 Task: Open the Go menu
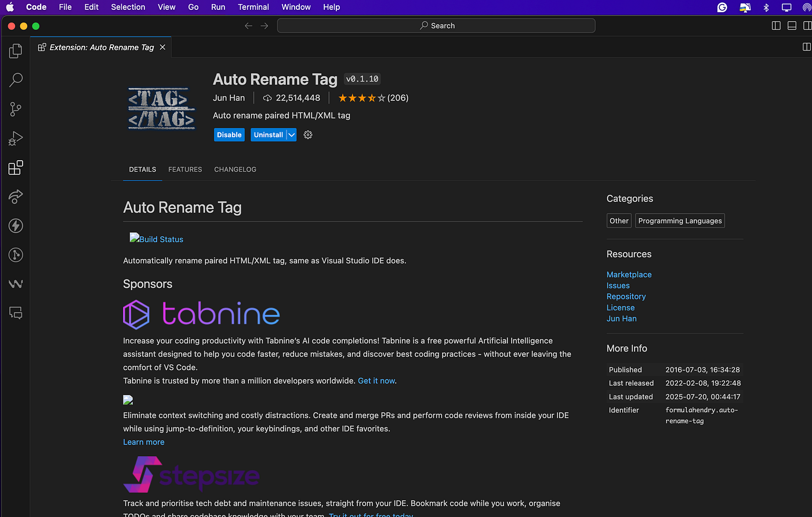pos(193,7)
